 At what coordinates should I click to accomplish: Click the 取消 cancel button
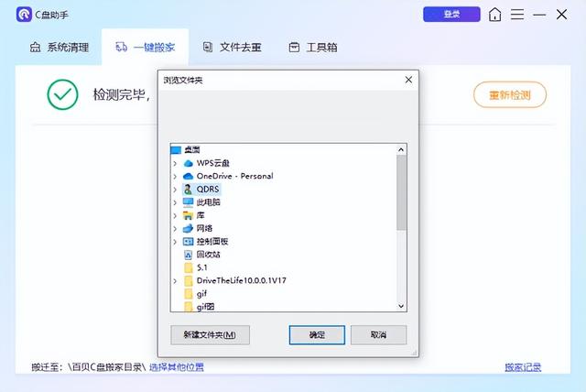378,335
